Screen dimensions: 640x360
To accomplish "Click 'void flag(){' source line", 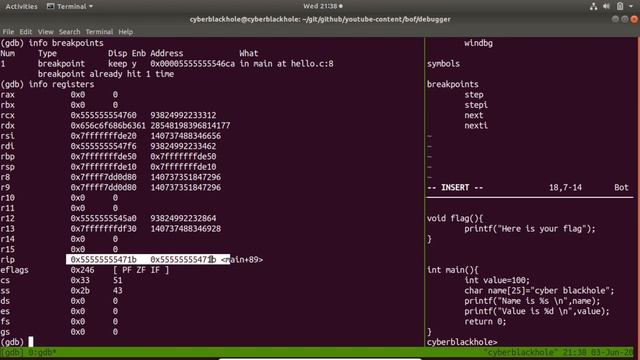I will coord(455,218).
